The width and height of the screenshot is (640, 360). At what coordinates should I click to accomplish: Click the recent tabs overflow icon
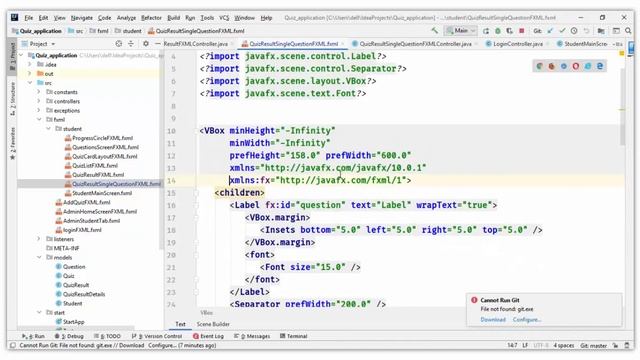618,44
